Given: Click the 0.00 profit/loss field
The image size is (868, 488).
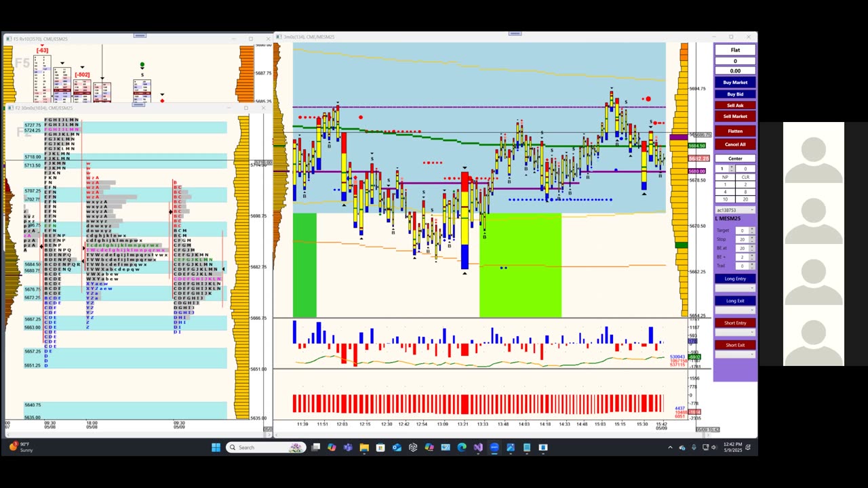Looking at the screenshot, I should (x=735, y=70).
